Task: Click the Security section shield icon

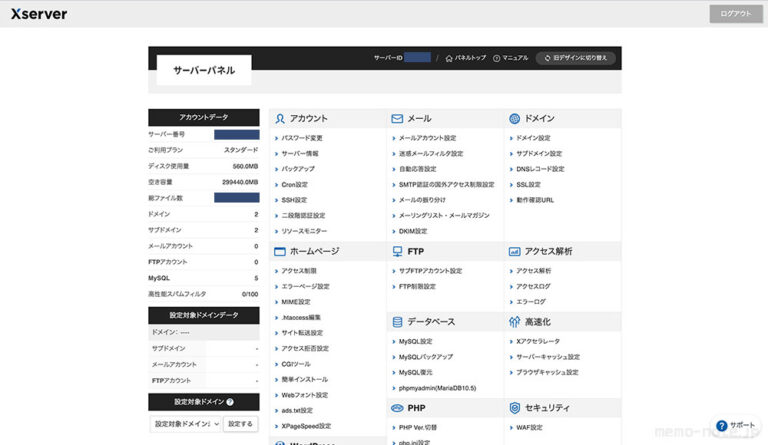Action: point(514,408)
